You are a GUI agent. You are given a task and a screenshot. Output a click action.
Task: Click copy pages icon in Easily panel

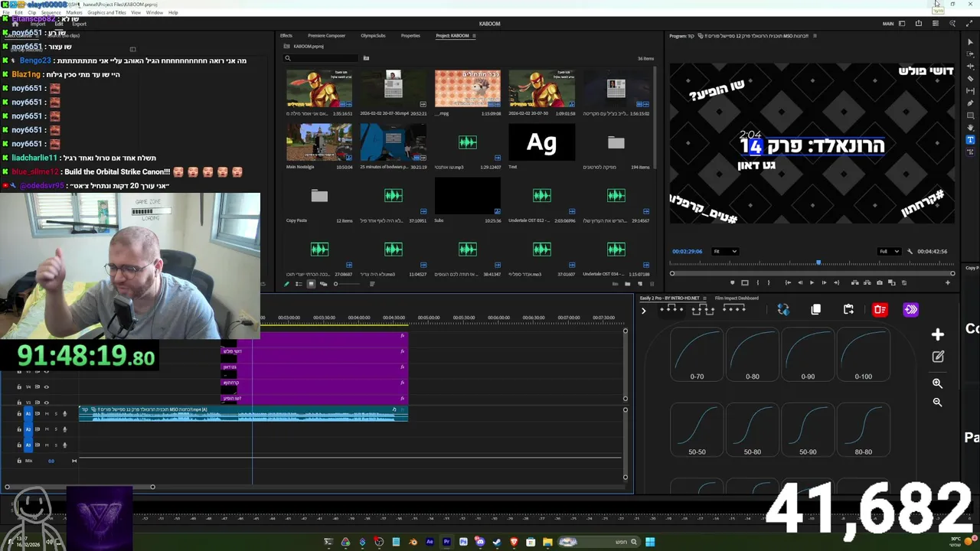pyautogui.click(x=816, y=309)
